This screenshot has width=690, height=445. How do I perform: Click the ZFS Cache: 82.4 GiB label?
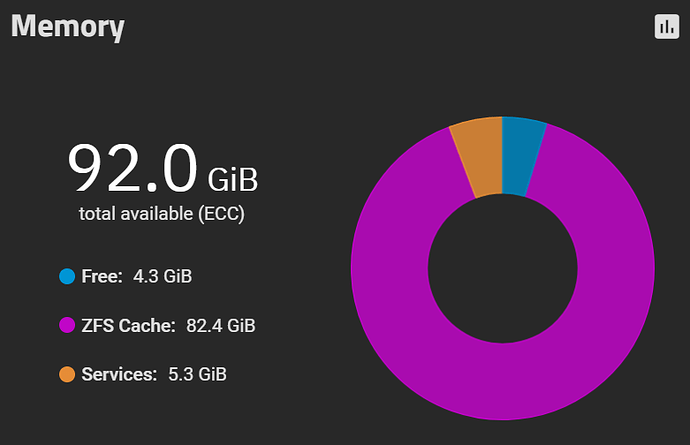pos(168,326)
